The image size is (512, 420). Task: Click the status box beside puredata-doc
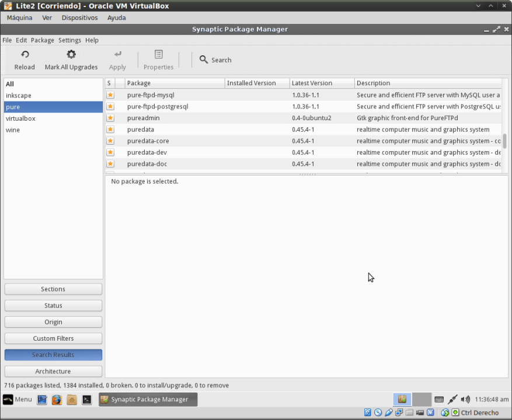(x=110, y=164)
